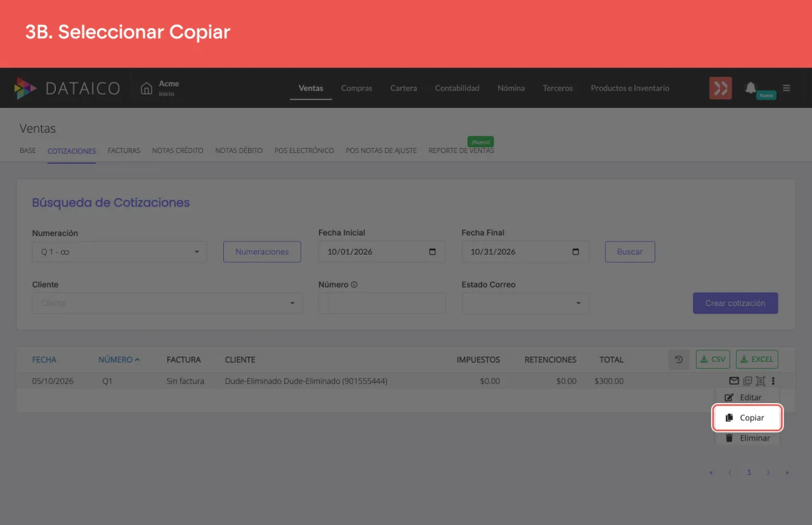
Task: Go to the last page of results
Action: click(x=787, y=472)
